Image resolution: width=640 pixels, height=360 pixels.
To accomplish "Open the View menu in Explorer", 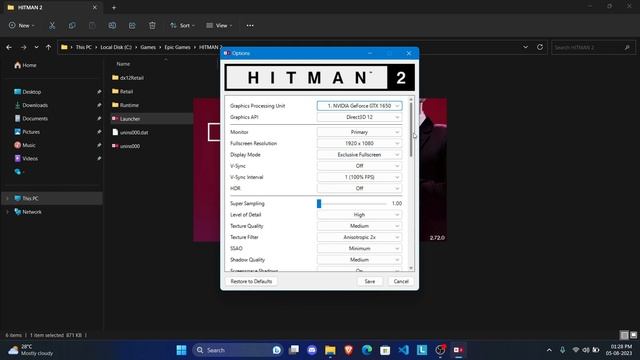I will click(219, 25).
